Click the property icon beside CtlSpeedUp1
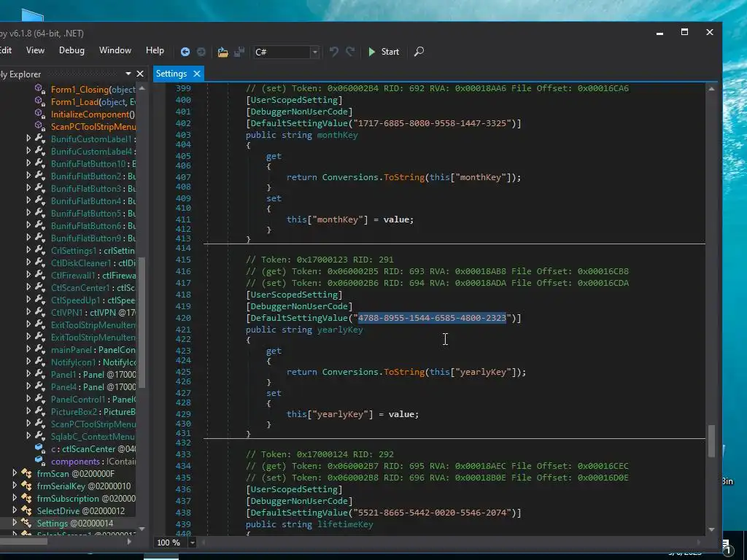Image resolution: width=747 pixels, height=560 pixels. pyautogui.click(x=40, y=300)
